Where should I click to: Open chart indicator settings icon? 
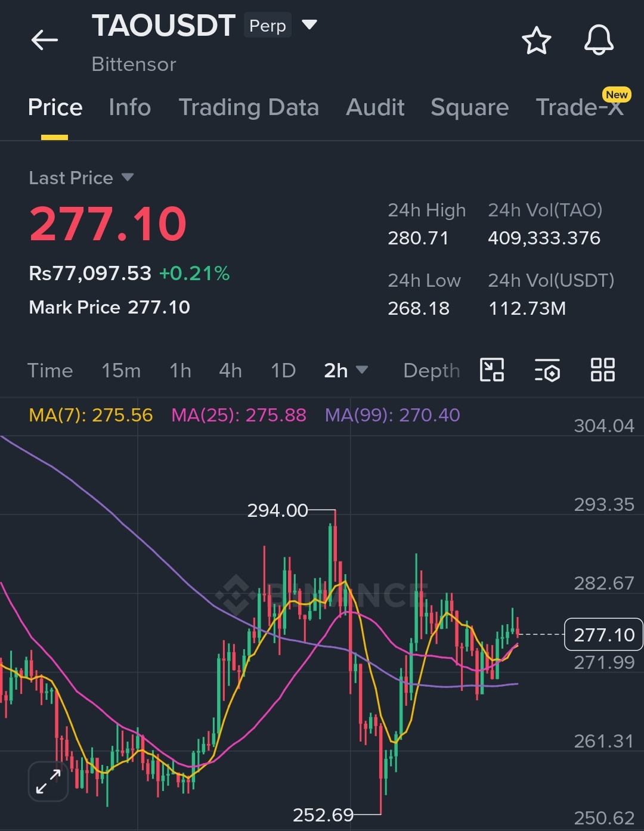pyautogui.click(x=547, y=370)
